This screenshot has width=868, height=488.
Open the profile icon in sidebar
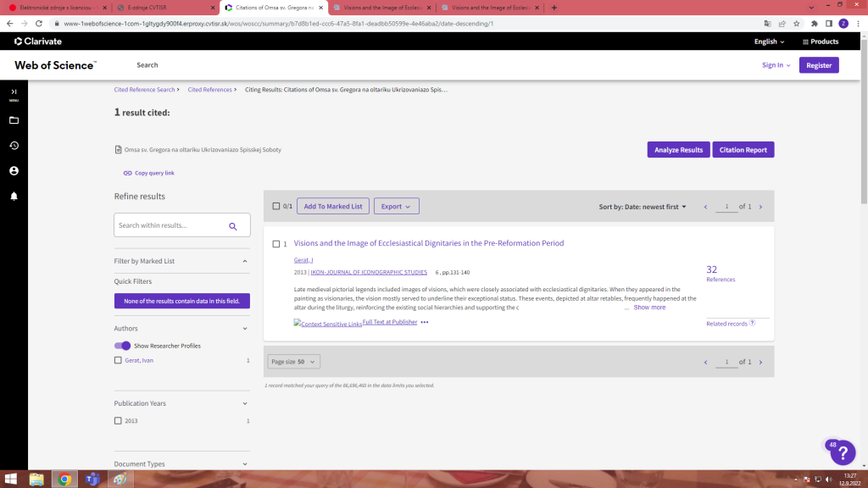(14, 171)
